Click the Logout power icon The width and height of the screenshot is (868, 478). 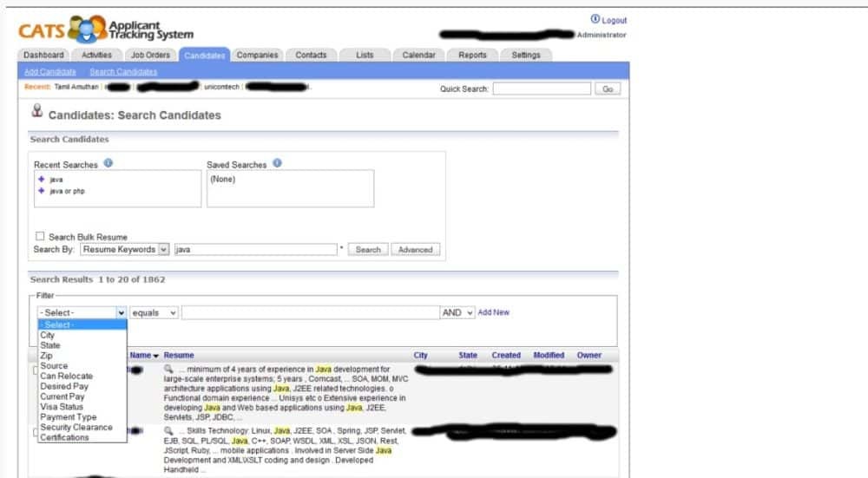(595, 20)
